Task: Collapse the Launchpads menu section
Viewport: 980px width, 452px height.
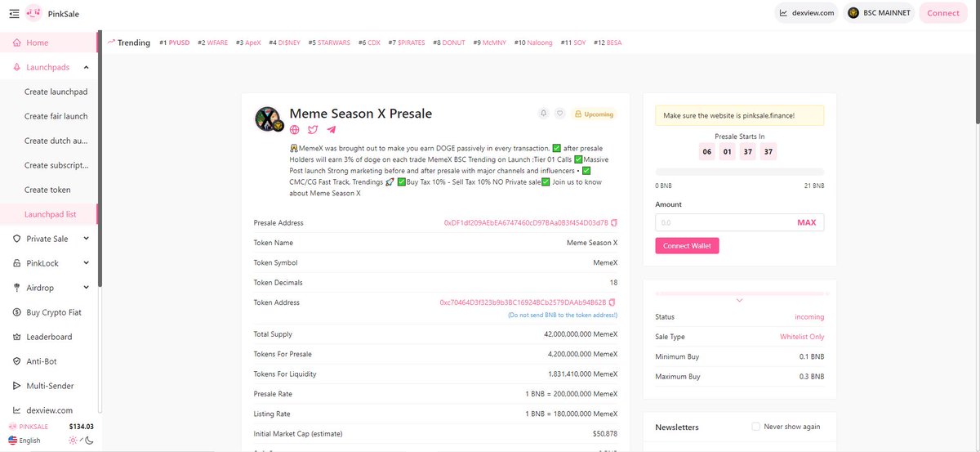Action: pyautogui.click(x=87, y=67)
